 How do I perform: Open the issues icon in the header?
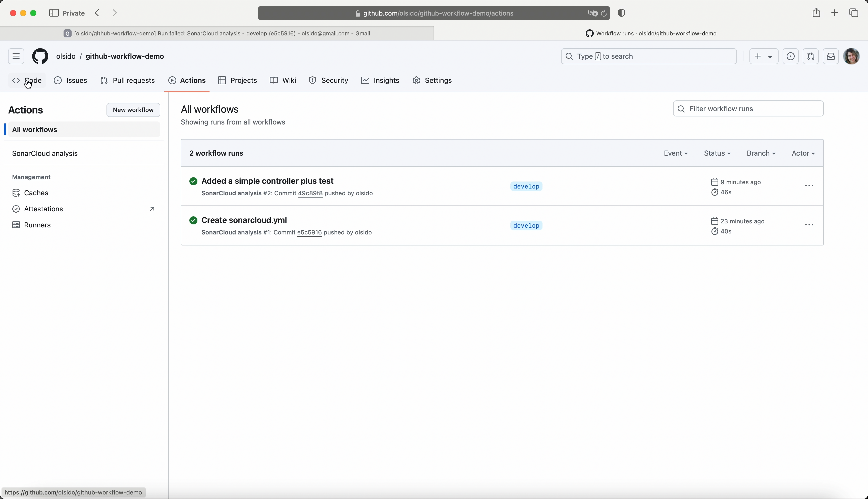(791, 56)
